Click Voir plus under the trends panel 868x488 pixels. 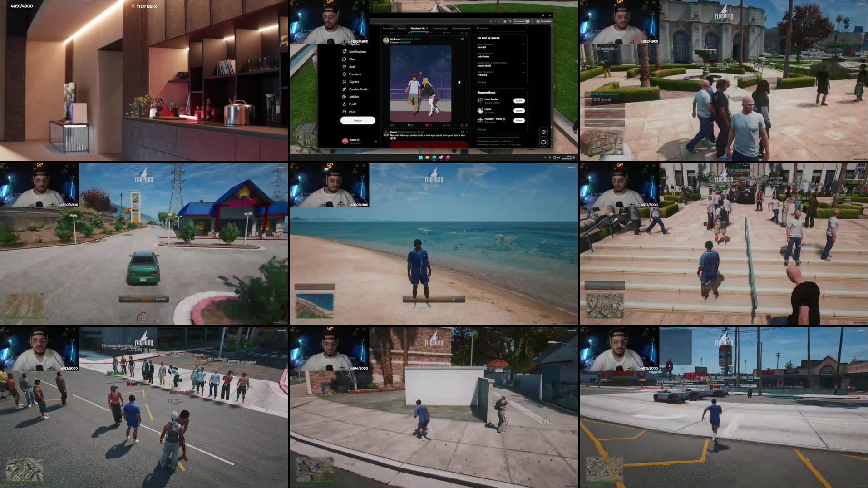point(482,82)
